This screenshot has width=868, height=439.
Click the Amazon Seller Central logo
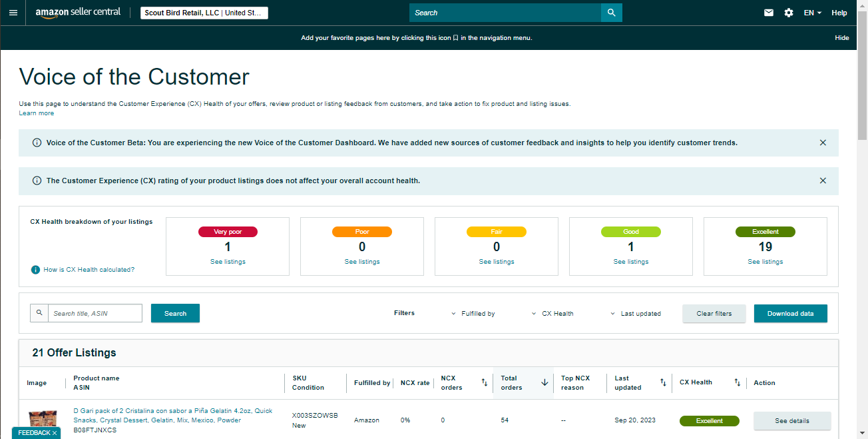(x=78, y=13)
